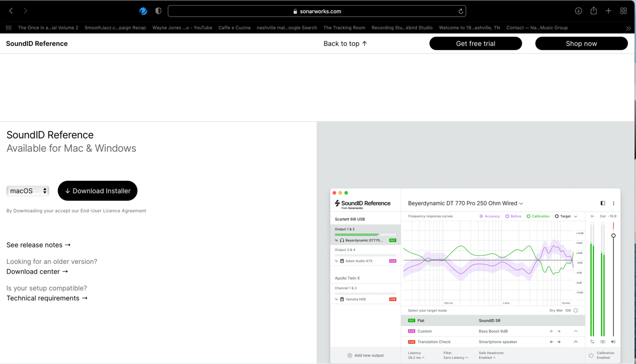
Task: Select the Yamaha HS8 speaker output
Action: [x=365, y=299]
